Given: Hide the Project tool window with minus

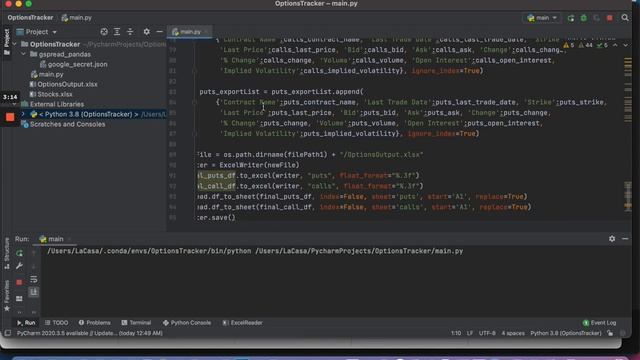Looking at the screenshot, I should [160, 32].
